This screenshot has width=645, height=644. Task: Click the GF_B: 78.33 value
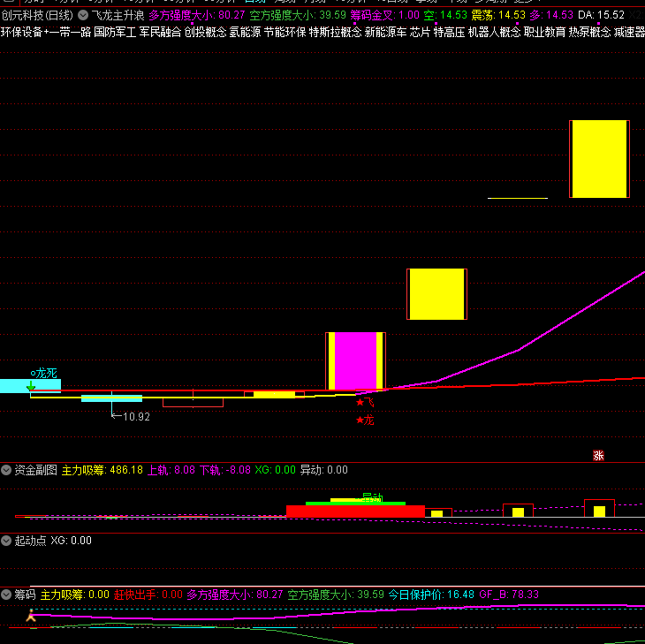coord(509,595)
